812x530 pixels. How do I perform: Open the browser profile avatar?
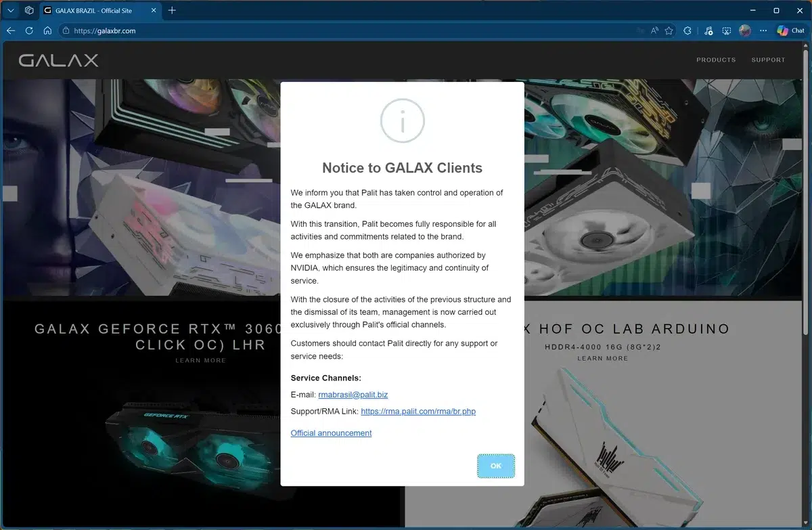pos(745,30)
